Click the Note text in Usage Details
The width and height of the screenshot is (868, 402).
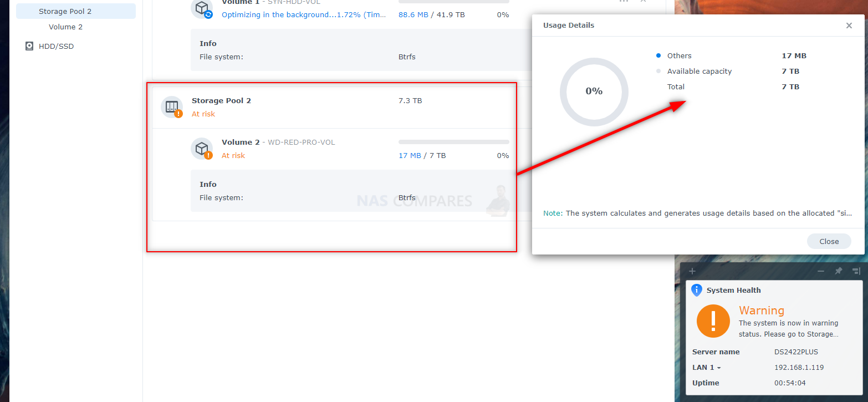click(697, 213)
